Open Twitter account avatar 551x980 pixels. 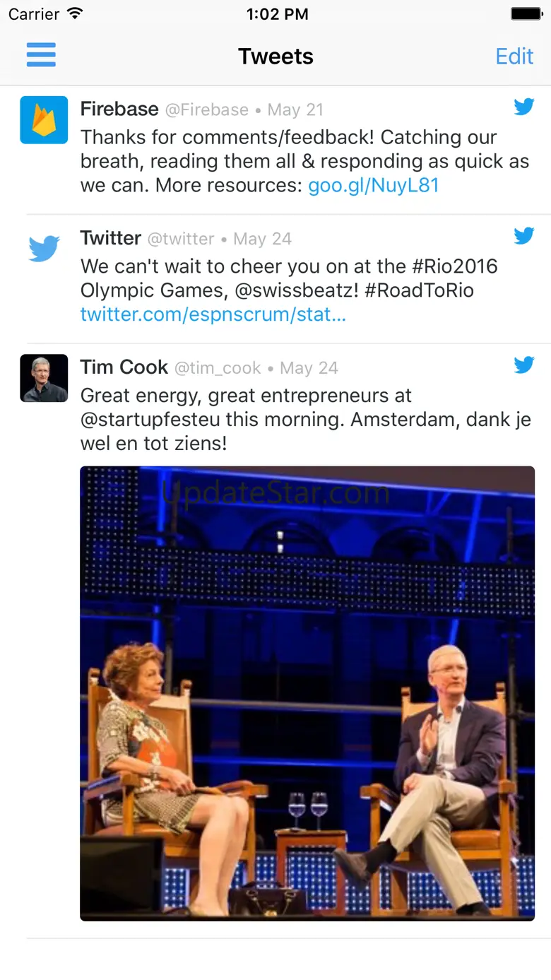tap(44, 249)
